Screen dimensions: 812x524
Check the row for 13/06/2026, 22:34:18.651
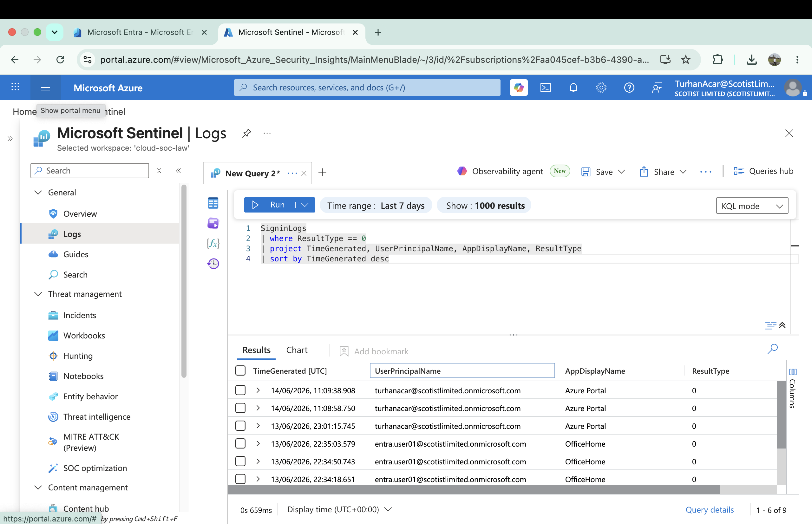240,479
